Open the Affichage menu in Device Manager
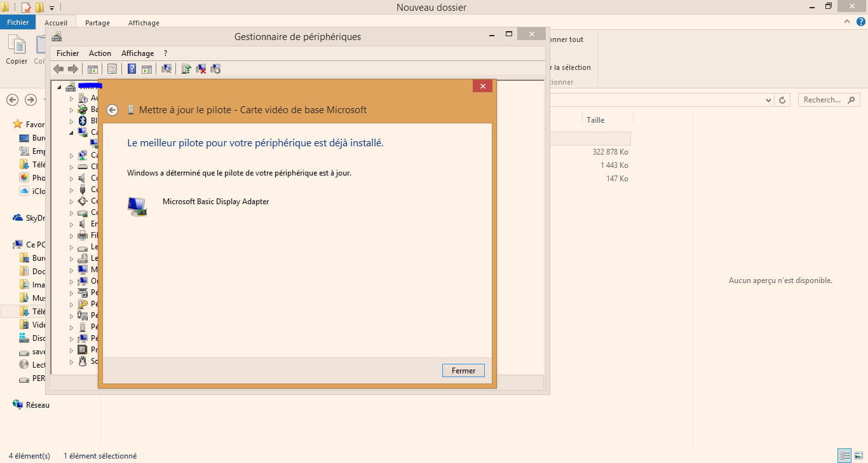 [x=138, y=53]
